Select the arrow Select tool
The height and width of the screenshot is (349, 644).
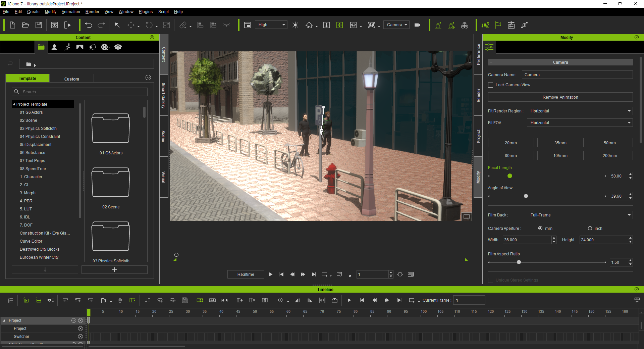point(117,25)
